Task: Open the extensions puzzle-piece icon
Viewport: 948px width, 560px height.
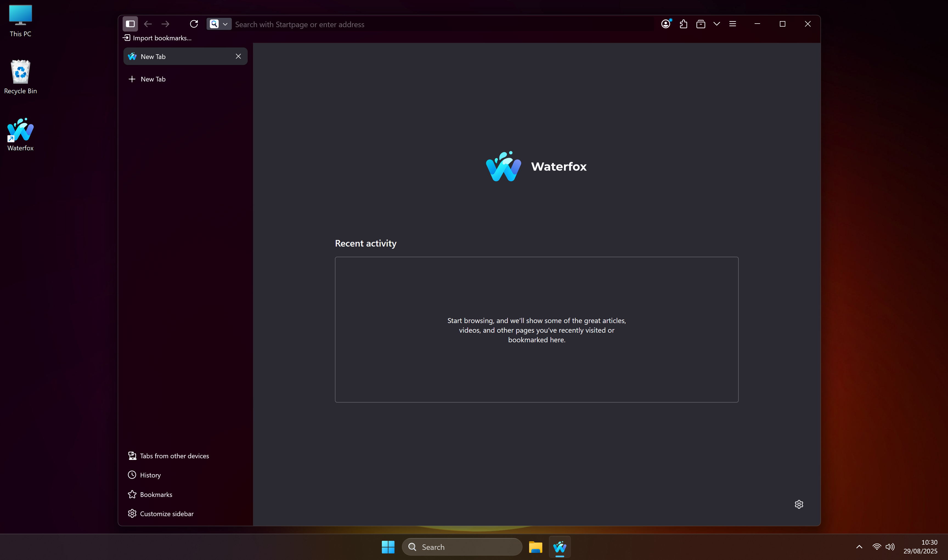Action: pyautogui.click(x=683, y=24)
